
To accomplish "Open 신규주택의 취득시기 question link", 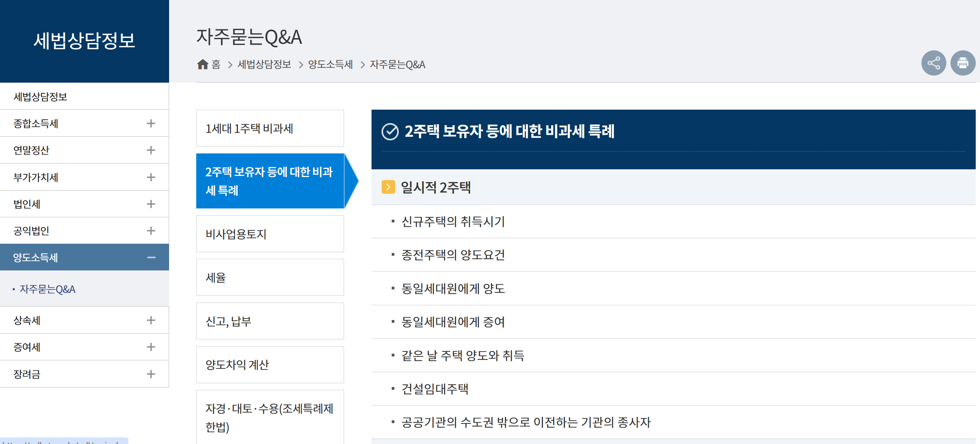I will click(x=453, y=222).
